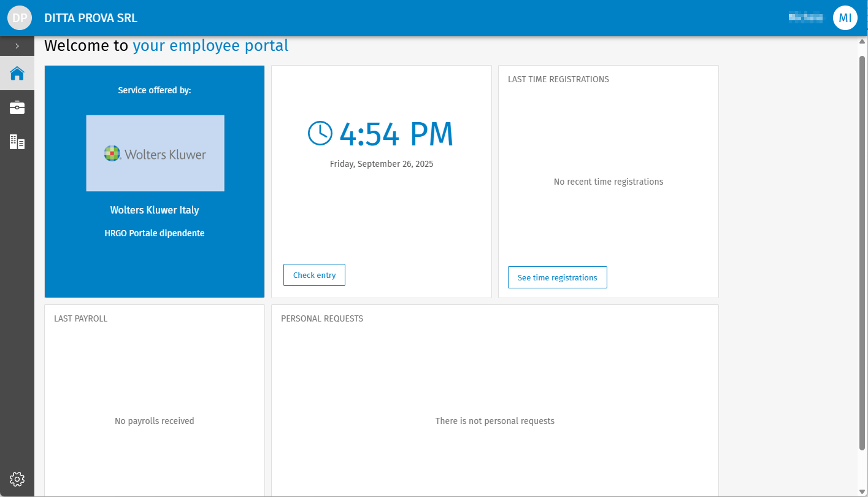Screen dimensions: 868x497
Task: Open the company building icon in sidebar
Action: 17,142
